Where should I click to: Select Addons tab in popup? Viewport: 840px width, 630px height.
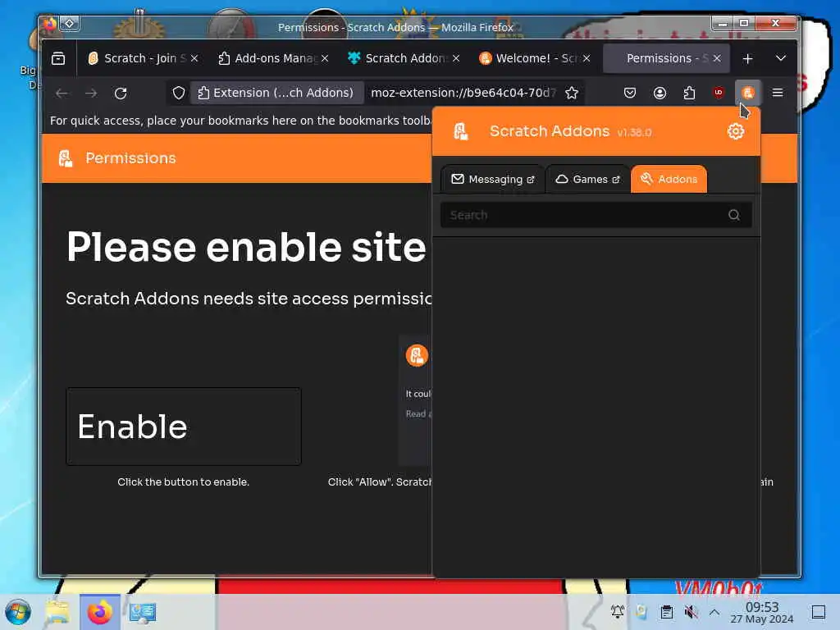pyautogui.click(x=669, y=179)
